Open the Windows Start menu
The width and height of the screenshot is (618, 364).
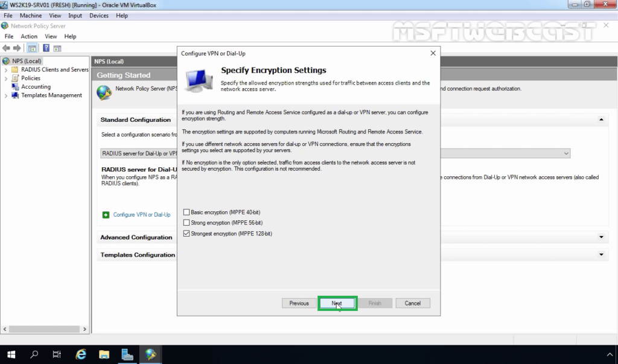tap(11, 354)
